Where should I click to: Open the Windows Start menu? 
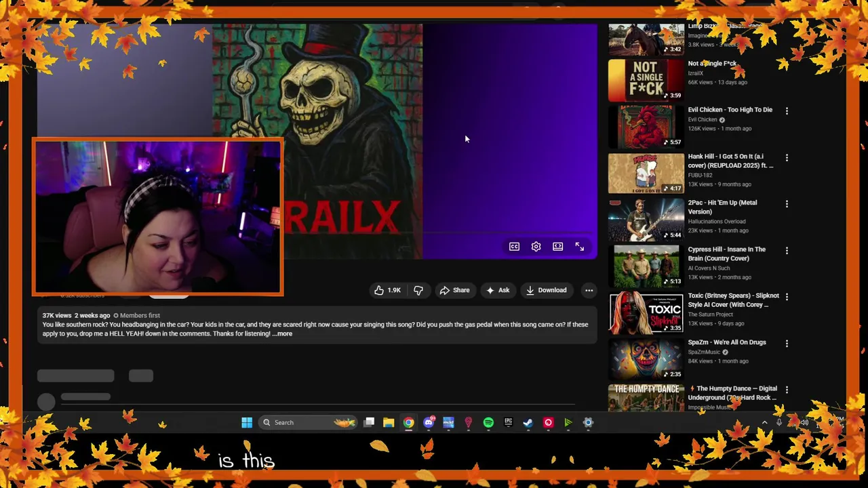click(247, 422)
